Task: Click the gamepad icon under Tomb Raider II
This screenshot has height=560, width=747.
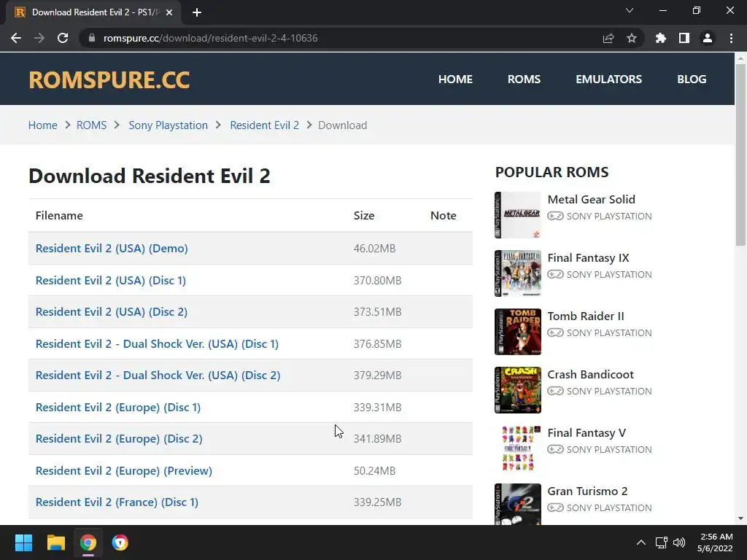Action: click(555, 332)
